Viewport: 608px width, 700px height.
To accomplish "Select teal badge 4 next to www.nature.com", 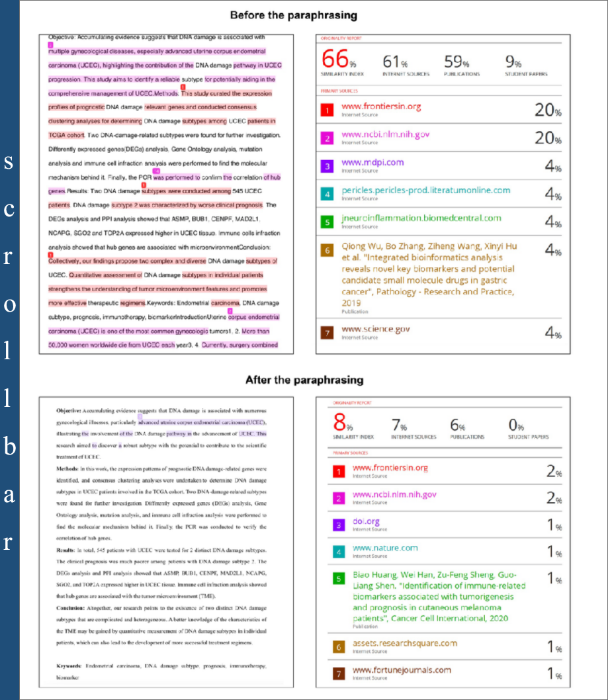I will pos(339,552).
